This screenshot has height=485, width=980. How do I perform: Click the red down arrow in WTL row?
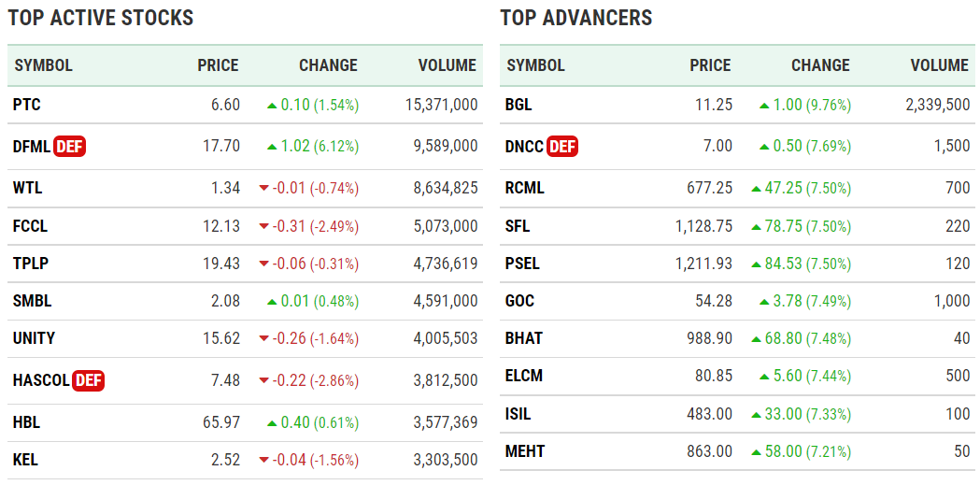(x=263, y=189)
